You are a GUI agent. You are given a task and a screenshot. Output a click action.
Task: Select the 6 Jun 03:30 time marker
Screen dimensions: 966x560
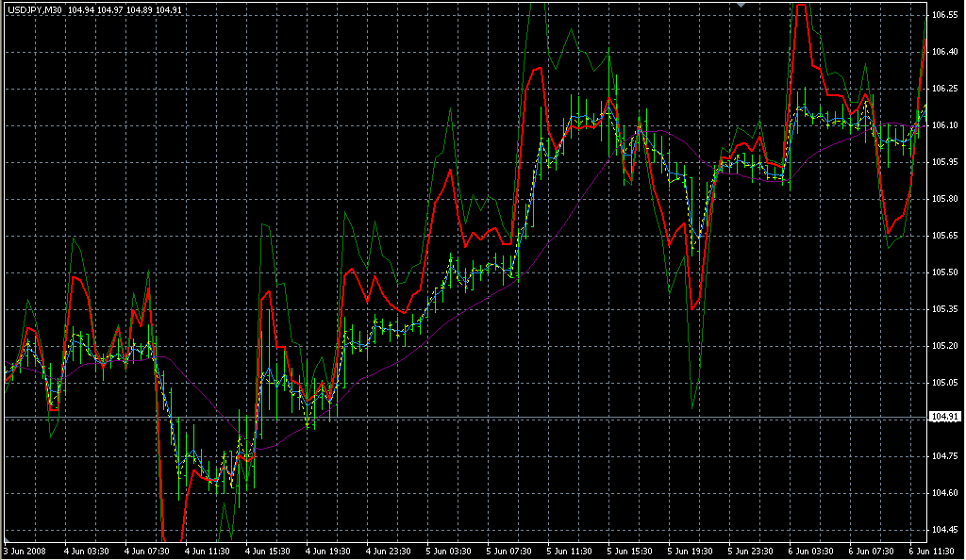tap(810, 551)
